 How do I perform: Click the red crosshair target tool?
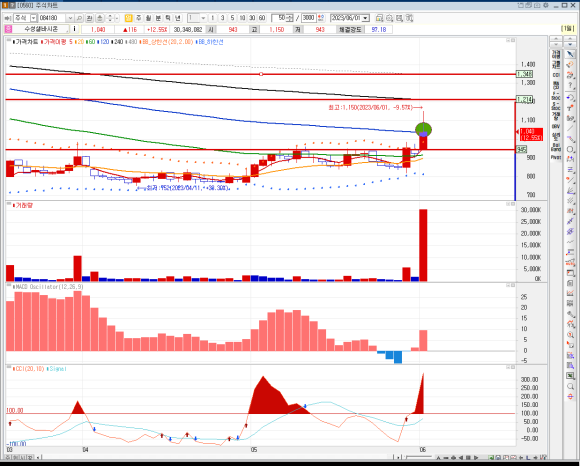click(x=570, y=396)
